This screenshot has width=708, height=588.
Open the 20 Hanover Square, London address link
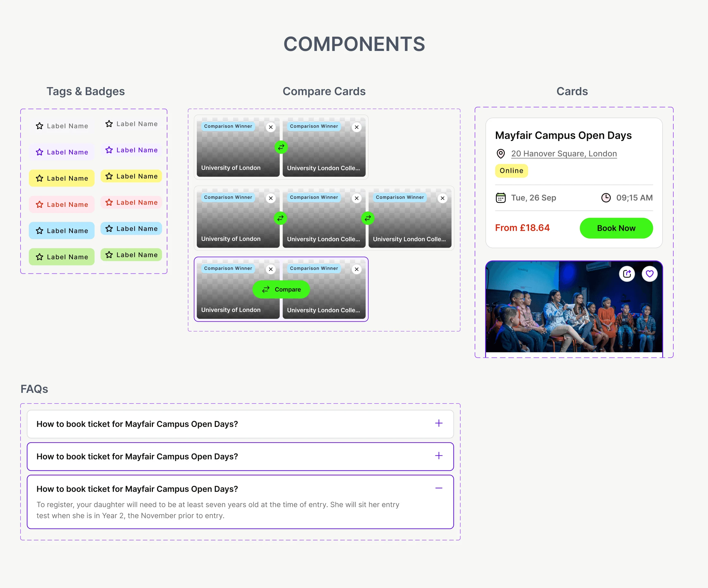coord(564,154)
